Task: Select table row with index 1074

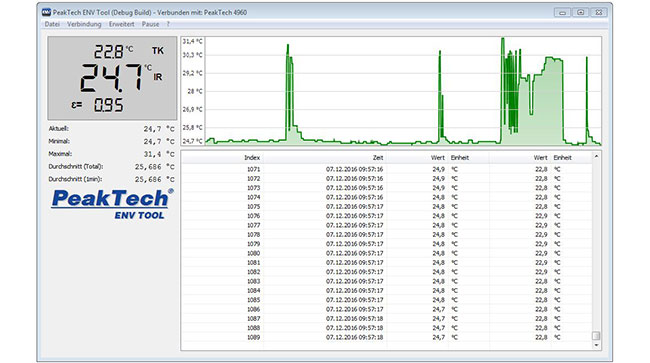Action: click(x=387, y=197)
